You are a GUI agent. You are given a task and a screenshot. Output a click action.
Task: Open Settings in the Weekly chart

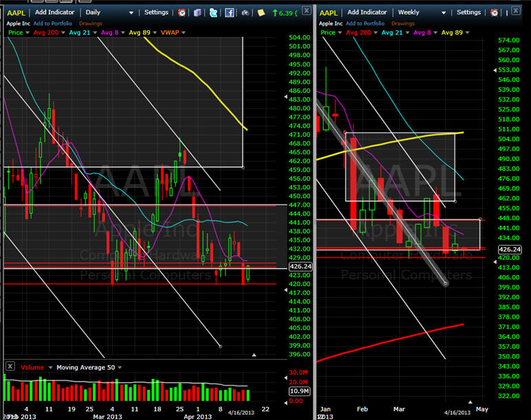[x=468, y=12]
